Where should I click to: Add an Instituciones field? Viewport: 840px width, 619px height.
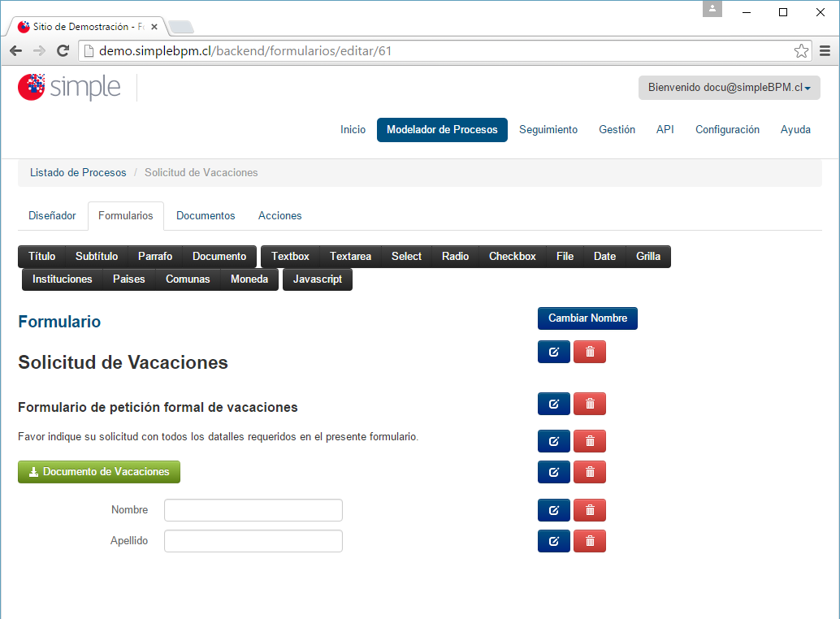62,279
